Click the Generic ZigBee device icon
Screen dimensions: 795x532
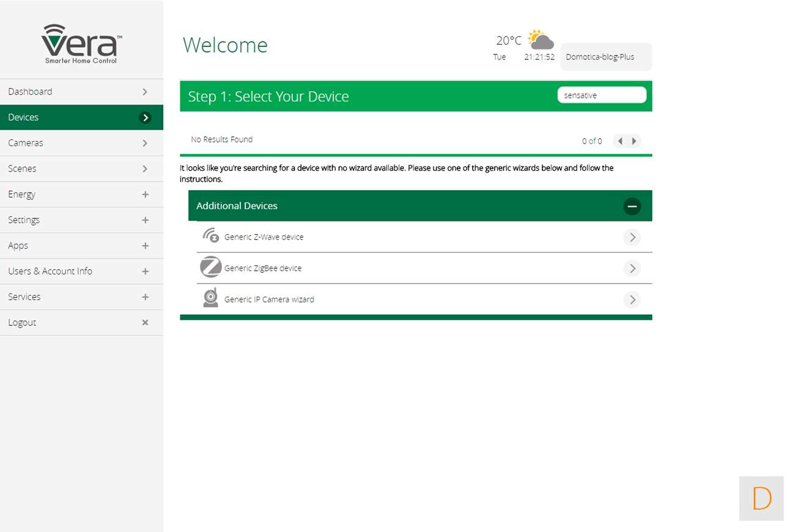click(x=210, y=267)
